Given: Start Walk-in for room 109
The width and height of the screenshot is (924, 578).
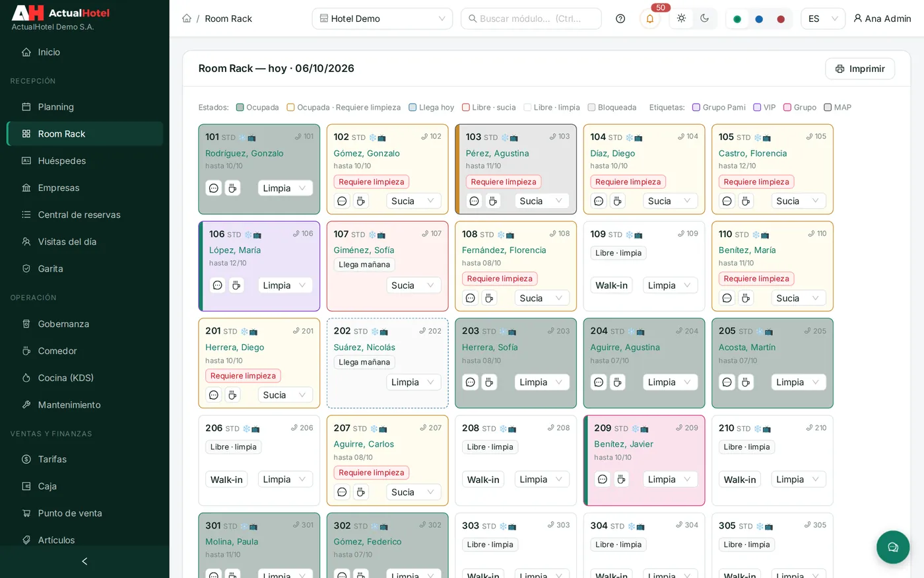Looking at the screenshot, I should click(611, 285).
